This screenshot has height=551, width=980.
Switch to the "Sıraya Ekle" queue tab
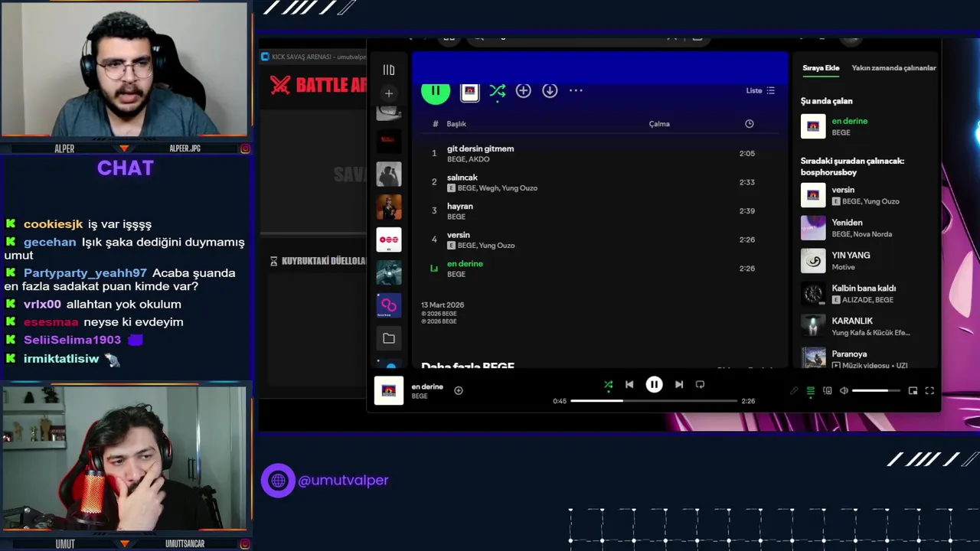[821, 68]
